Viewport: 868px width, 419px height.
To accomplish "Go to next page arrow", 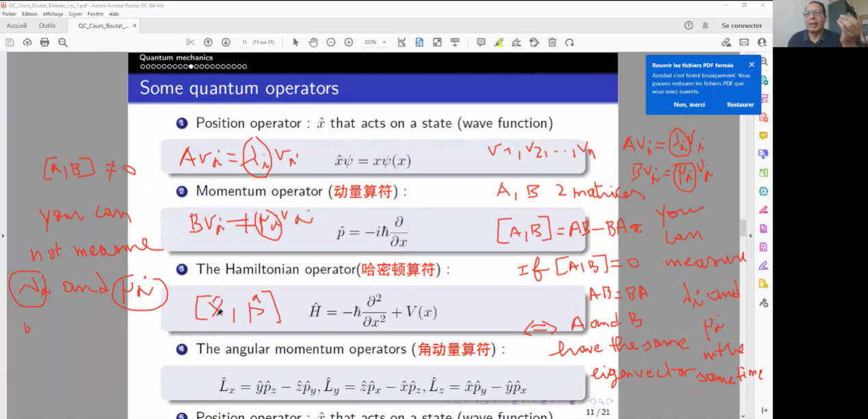I will tap(226, 42).
